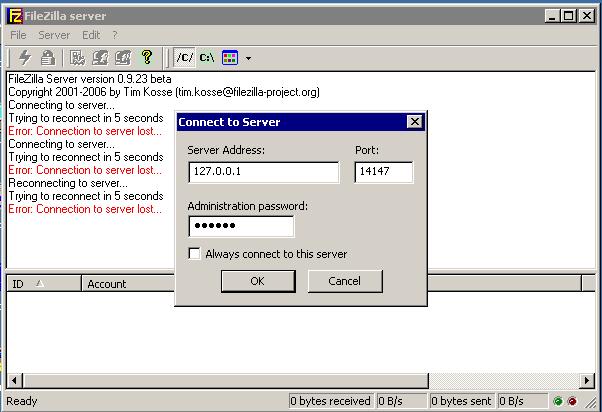Image resolution: width=602 pixels, height=412 pixels.
Task: Click the padlock lock server icon
Action: (48, 58)
